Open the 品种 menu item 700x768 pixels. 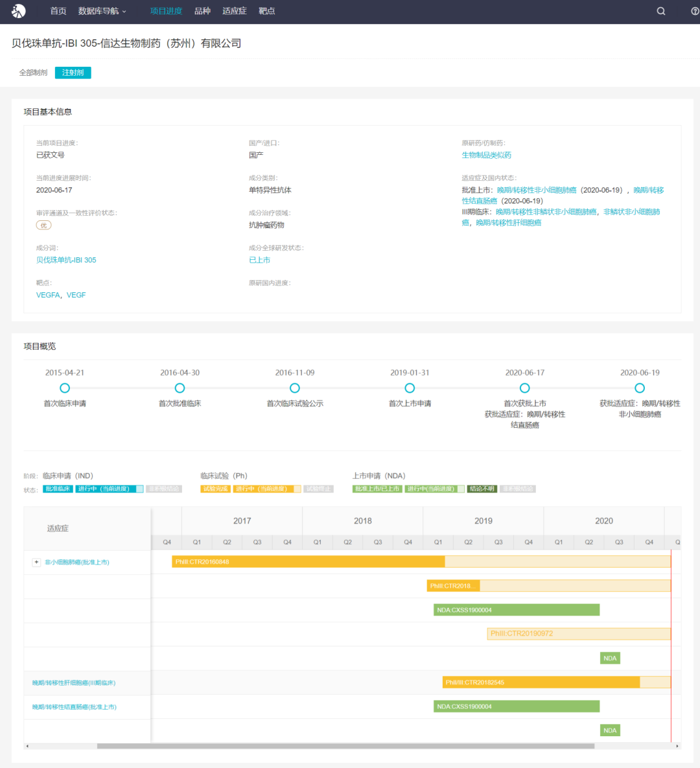pyautogui.click(x=202, y=11)
